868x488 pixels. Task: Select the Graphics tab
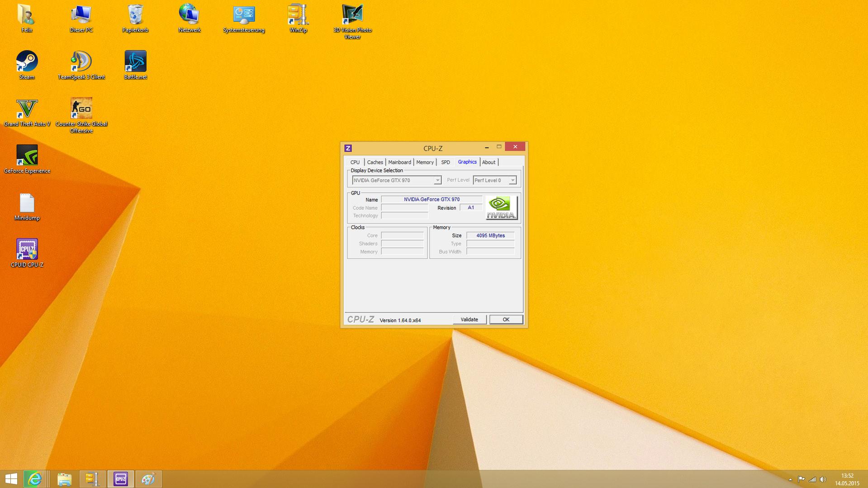467,162
